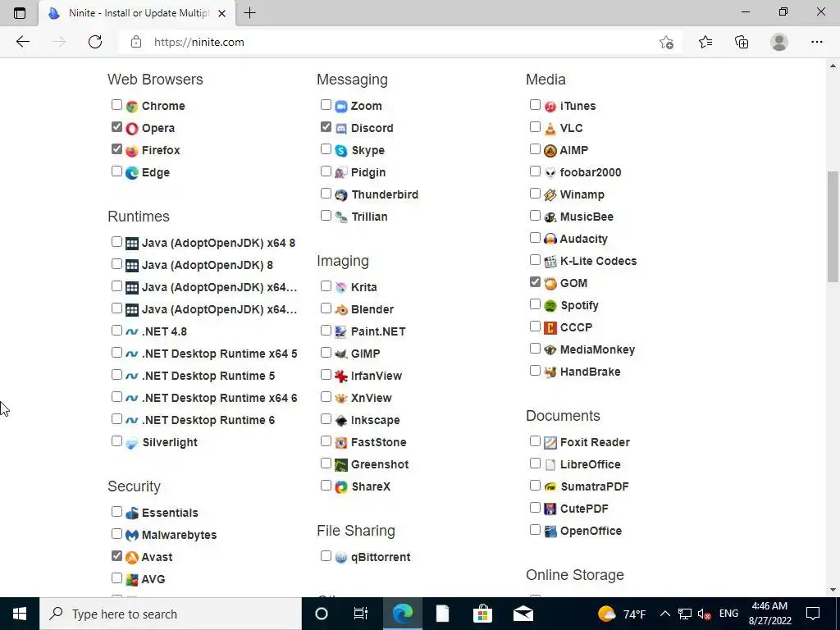Viewport: 840px width, 630px height.
Task: Click the HandBrake icon
Action: [x=550, y=372]
